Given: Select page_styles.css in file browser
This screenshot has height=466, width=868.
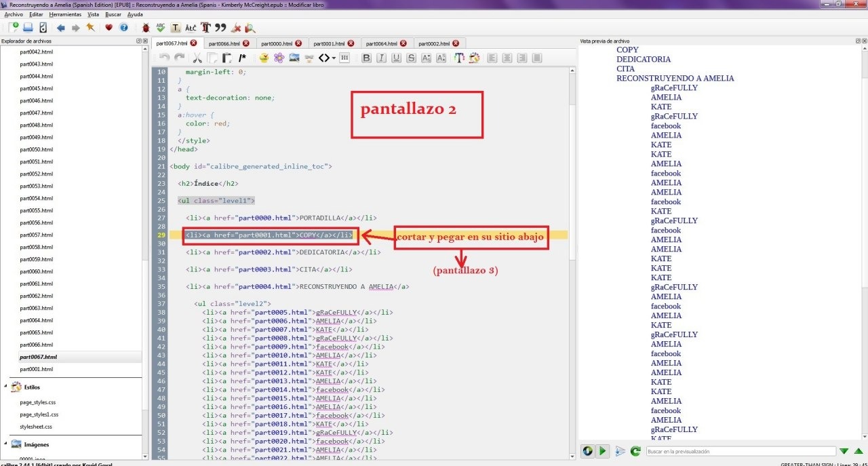Looking at the screenshot, I should tap(37, 402).
